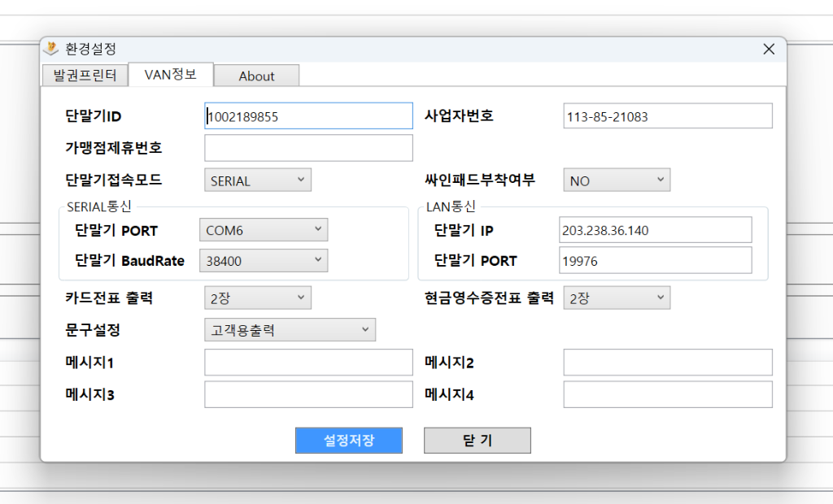Click inside the 단말기ID field

pos(308,115)
